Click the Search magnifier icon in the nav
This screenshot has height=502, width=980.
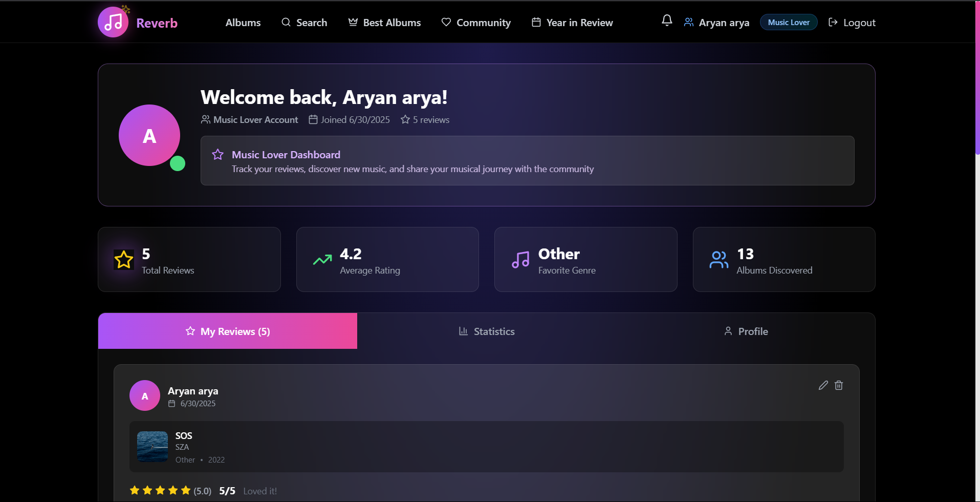point(286,22)
